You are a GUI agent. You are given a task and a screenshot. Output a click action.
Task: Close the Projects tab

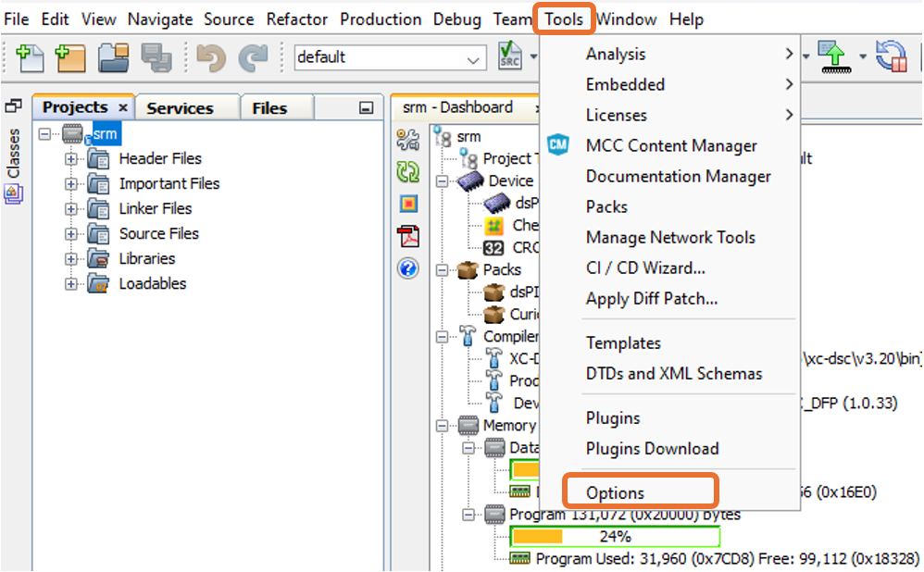click(x=122, y=107)
